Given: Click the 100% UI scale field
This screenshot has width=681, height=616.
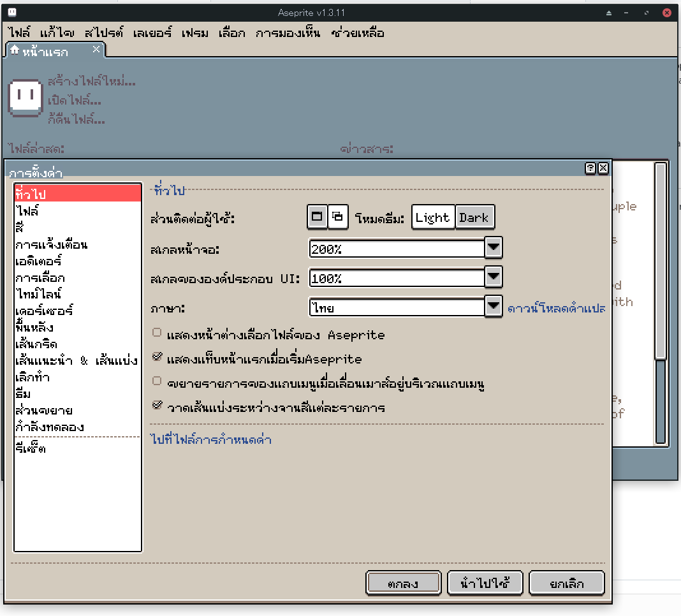Looking at the screenshot, I should click(x=397, y=278).
